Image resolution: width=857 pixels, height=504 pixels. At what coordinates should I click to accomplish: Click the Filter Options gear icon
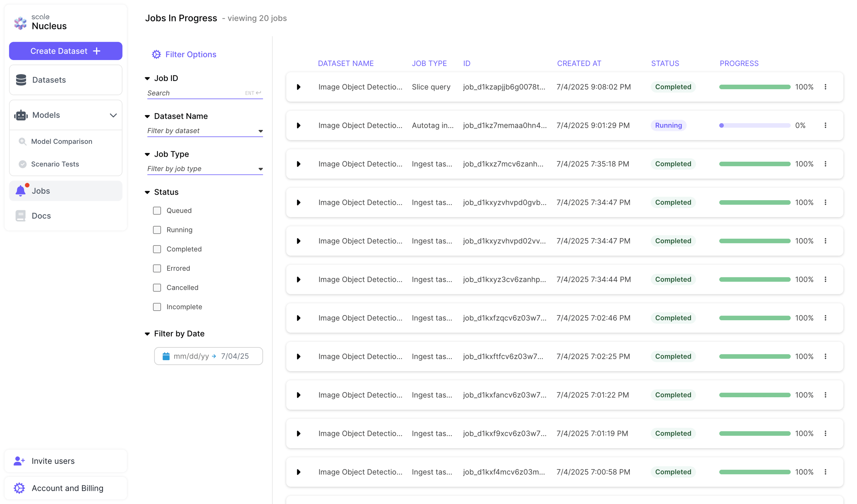click(156, 54)
